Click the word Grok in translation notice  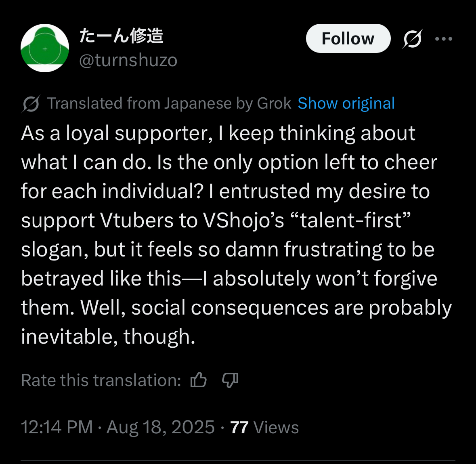point(274,103)
